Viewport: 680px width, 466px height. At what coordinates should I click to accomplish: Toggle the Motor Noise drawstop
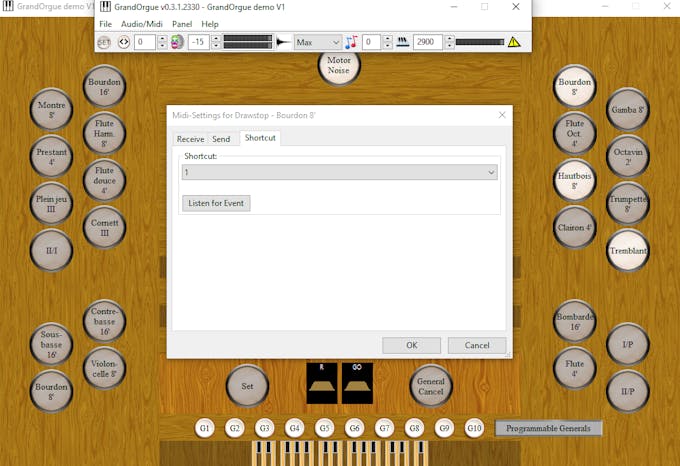(x=339, y=65)
